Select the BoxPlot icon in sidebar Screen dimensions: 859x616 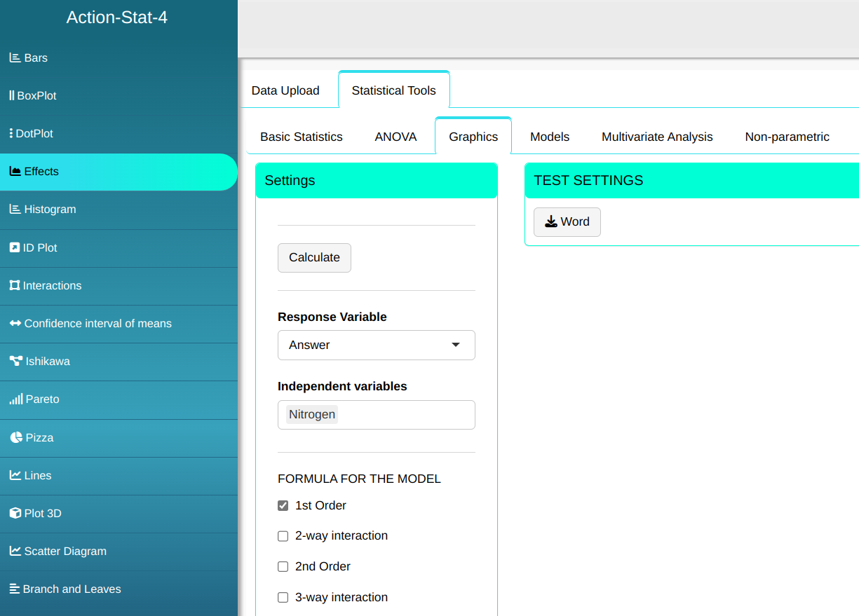pos(12,96)
